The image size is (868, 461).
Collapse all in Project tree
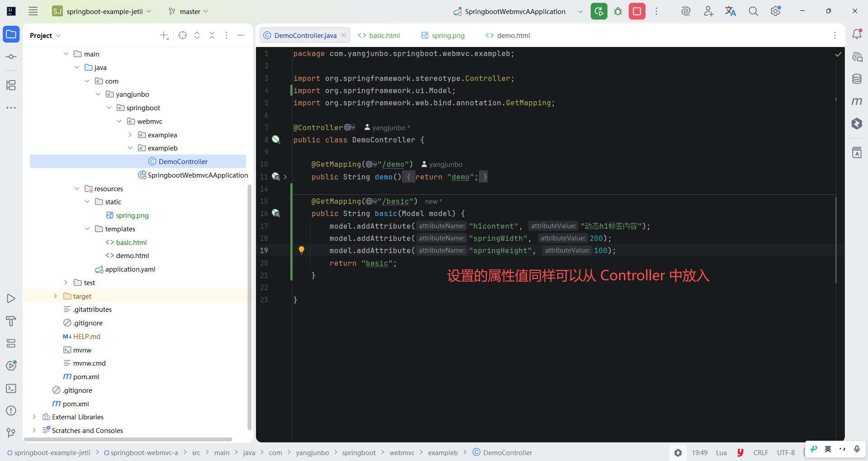212,35
